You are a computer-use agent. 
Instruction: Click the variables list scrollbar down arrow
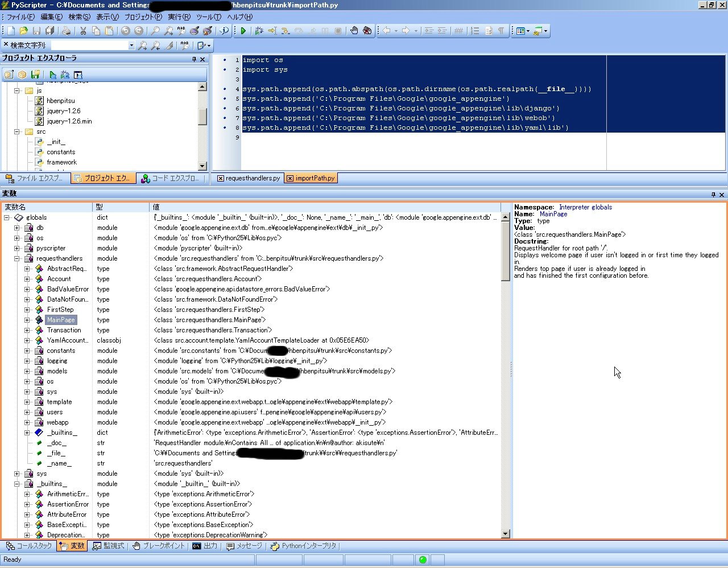[506, 534]
